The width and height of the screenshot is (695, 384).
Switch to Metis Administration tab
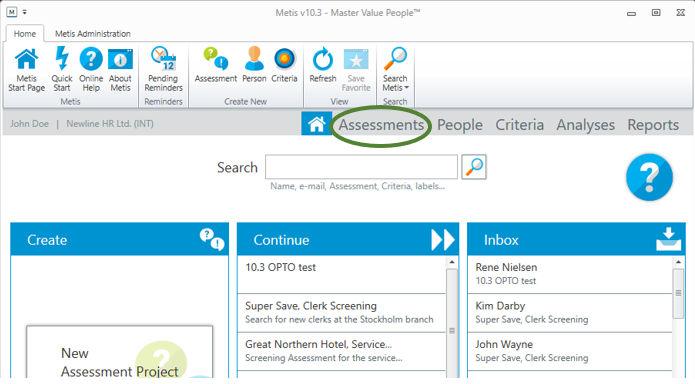coord(93,34)
